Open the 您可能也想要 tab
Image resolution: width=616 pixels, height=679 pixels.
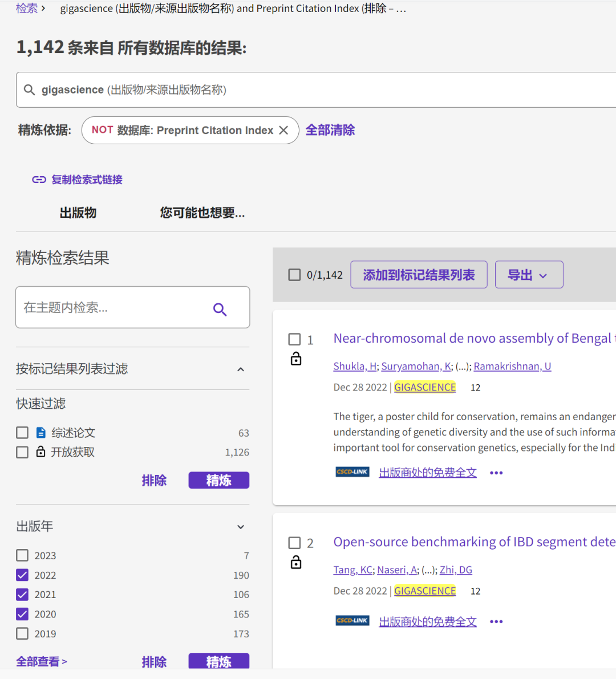click(x=202, y=213)
